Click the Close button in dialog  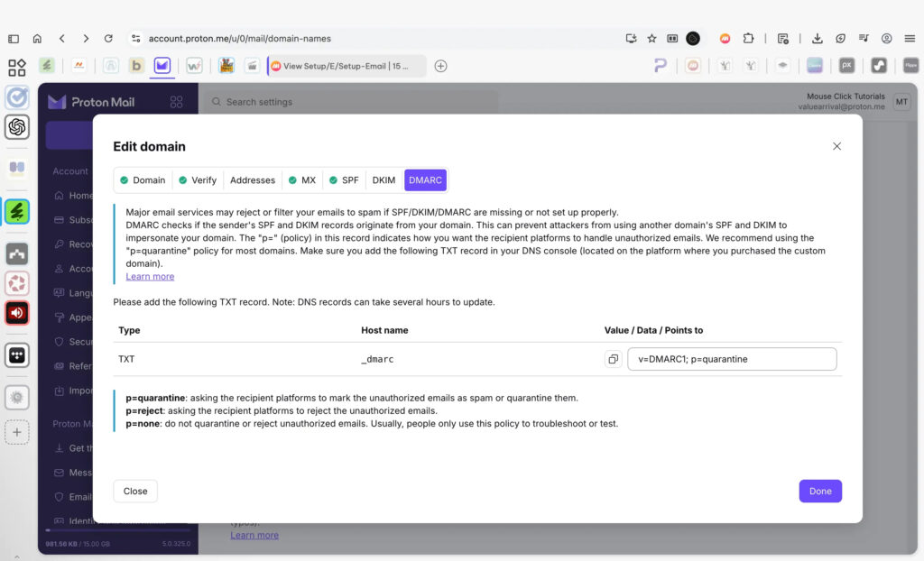[135, 492]
